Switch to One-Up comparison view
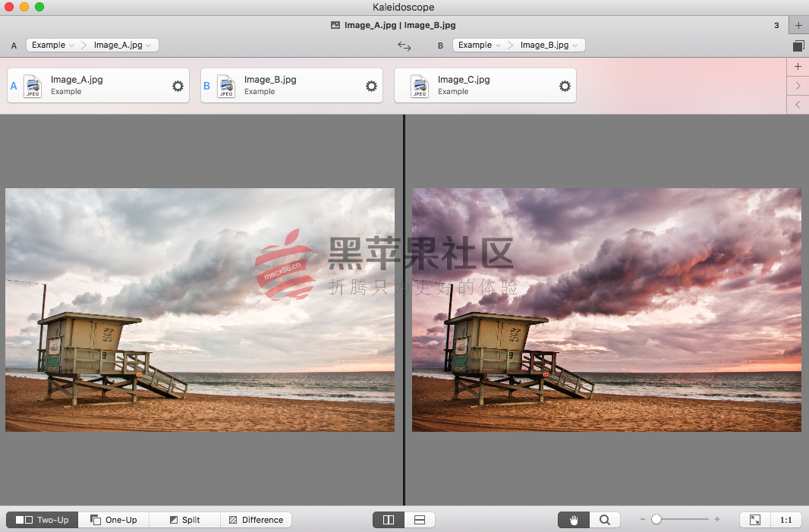Screen dimensions: 809x532 (x=114, y=520)
